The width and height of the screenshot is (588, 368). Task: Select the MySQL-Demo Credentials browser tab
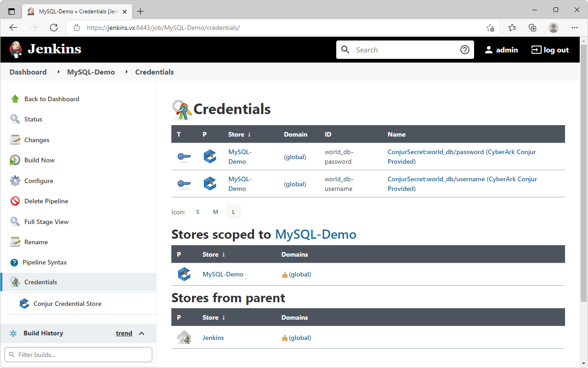tap(76, 11)
